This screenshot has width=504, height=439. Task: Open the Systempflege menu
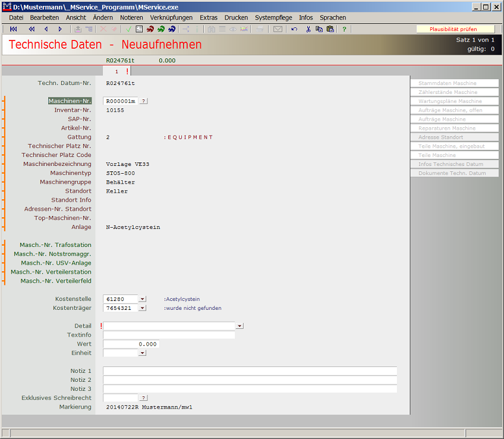273,18
